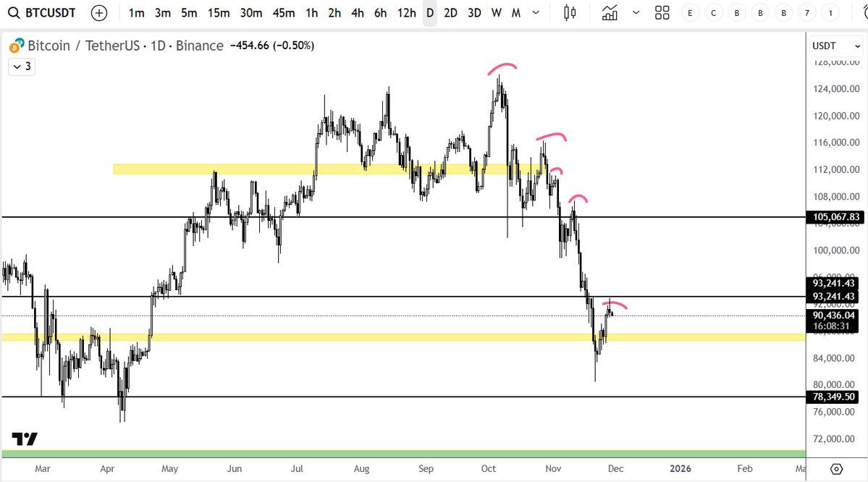
Task: Open the USDT currency dropdown
Action: 836,46
